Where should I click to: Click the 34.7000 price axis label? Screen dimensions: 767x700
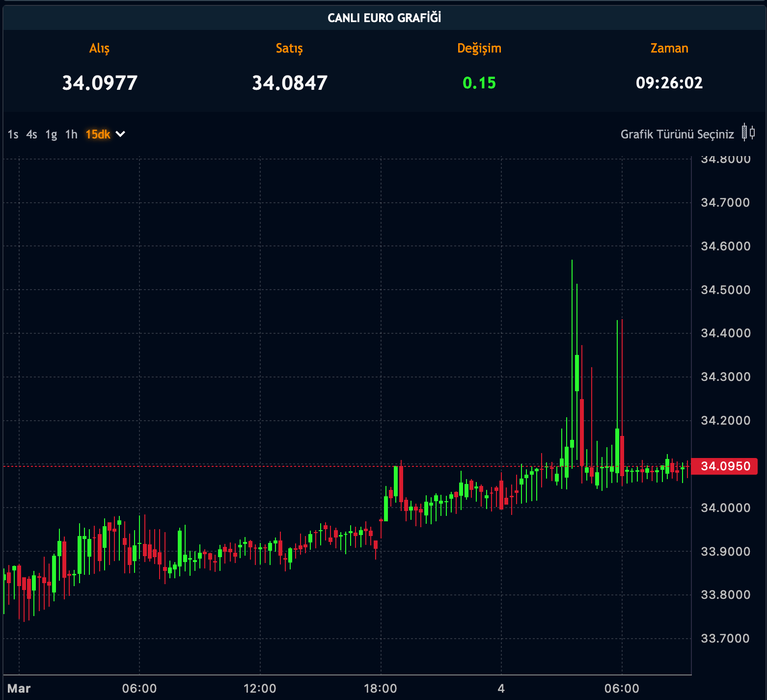point(725,202)
